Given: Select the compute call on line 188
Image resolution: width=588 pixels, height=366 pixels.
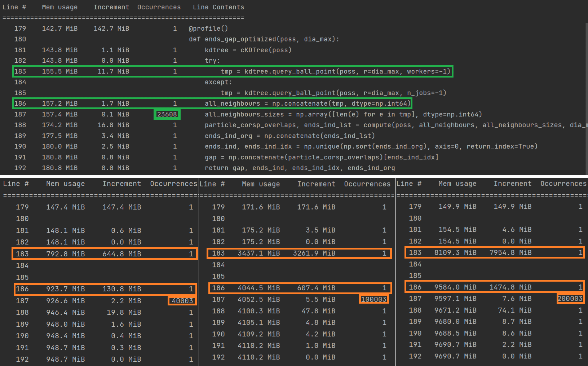Looking at the screenshot, I should point(377,125).
